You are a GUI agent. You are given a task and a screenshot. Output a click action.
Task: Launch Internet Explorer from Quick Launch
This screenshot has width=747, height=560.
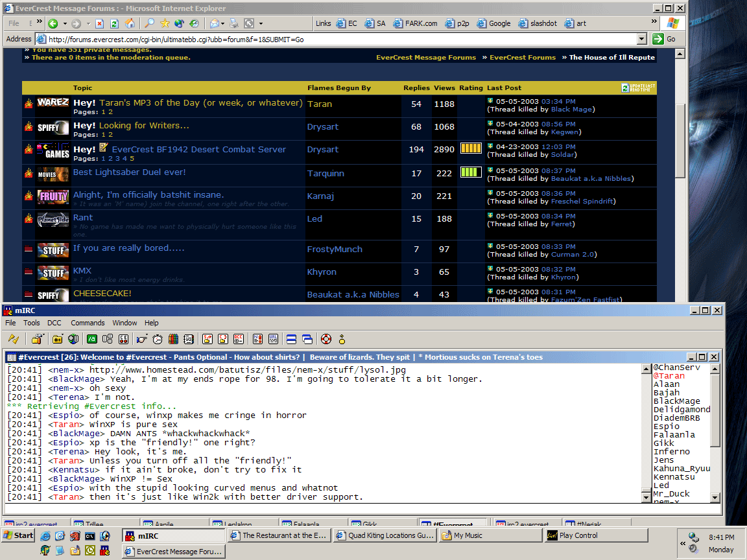pyautogui.click(x=45, y=536)
